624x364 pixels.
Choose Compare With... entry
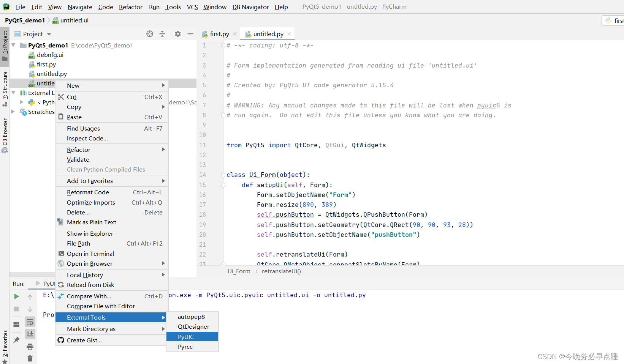point(112,296)
